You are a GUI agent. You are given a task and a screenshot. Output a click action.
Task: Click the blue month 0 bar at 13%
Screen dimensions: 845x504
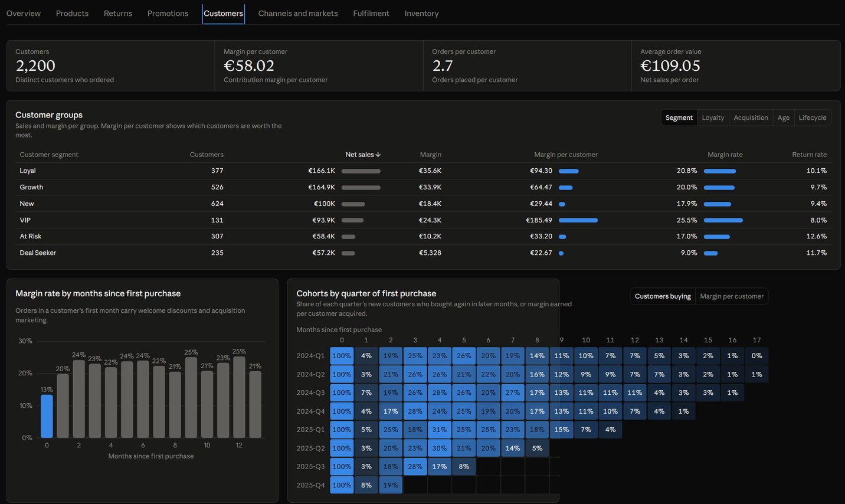point(47,416)
